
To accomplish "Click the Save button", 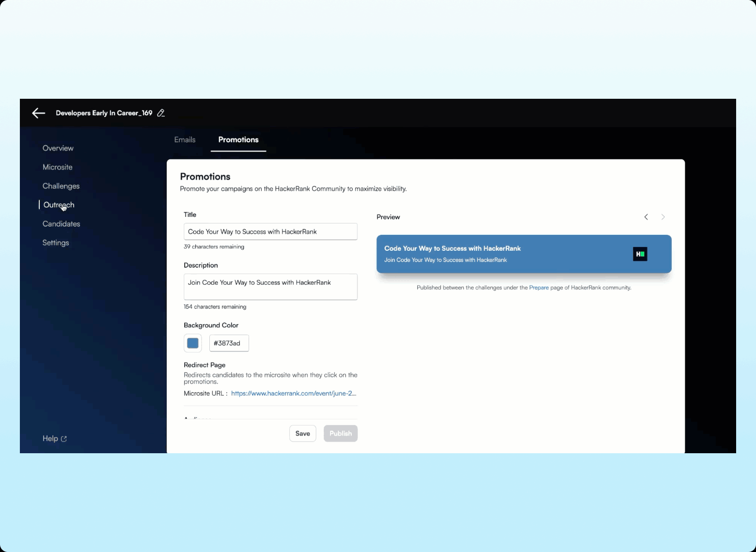I will [x=303, y=433].
